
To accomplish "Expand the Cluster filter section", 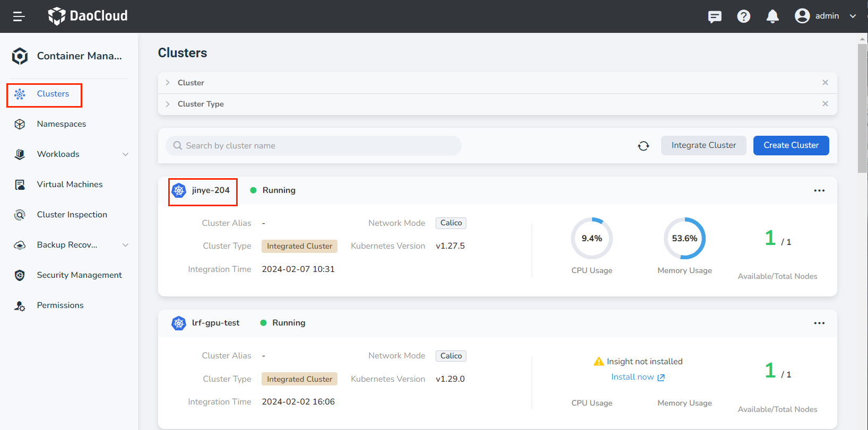I will (x=168, y=83).
